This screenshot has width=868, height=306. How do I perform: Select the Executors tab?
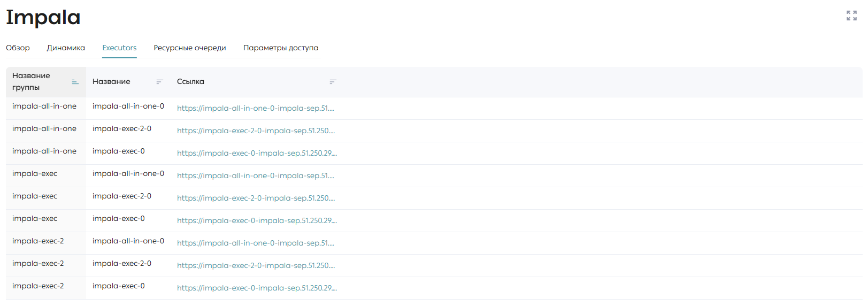coord(119,48)
